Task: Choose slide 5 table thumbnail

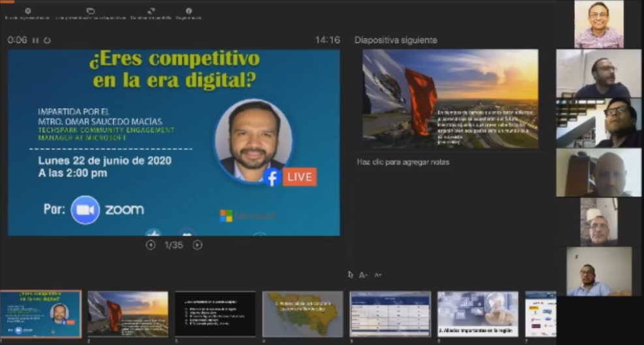Action: coord(390,314)
